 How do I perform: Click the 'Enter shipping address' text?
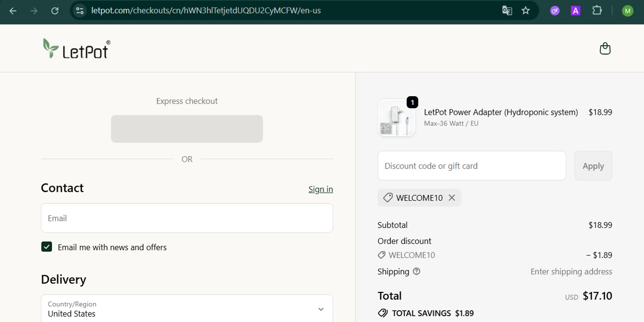pos(571,271)
